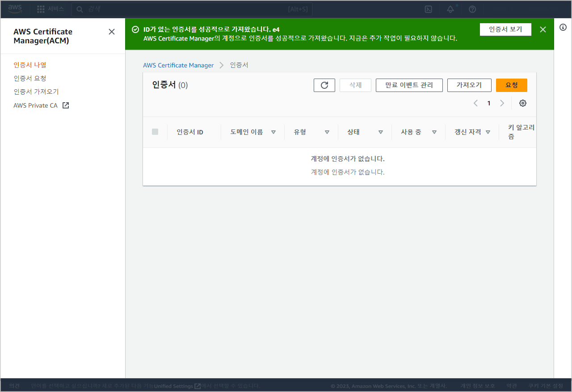Viewport: 572px width, 392px height.
Task: Focus the top search field
Action: coord(192,9)
